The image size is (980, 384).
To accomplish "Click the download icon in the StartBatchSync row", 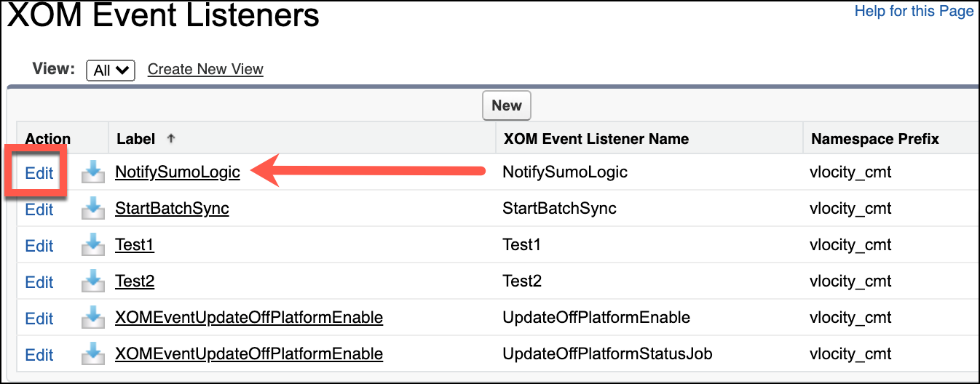I will coord(93,209).
